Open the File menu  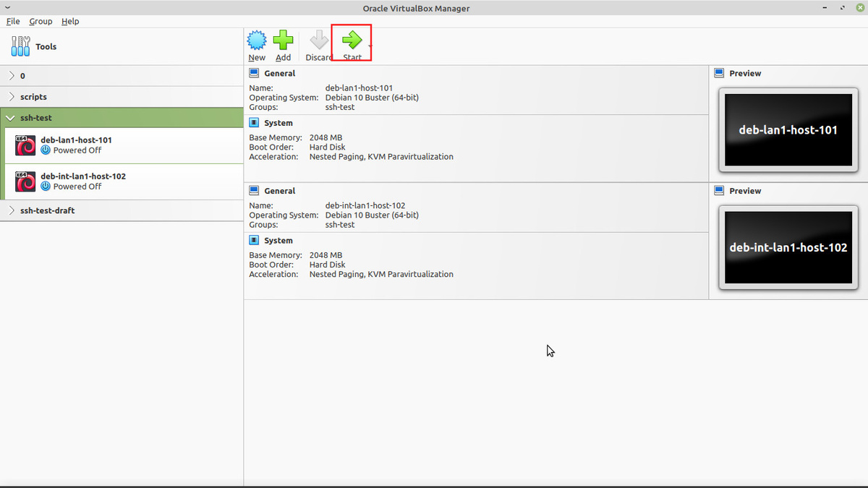(13, 21)
